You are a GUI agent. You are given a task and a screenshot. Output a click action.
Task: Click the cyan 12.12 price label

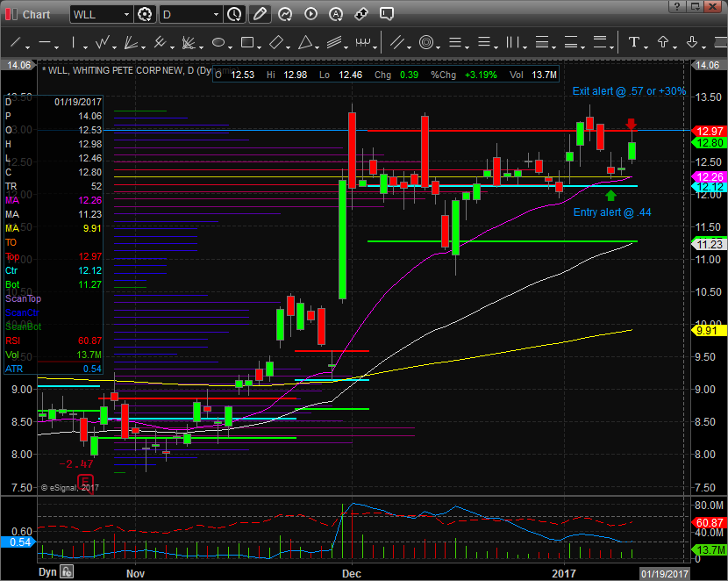click(709, 187)
